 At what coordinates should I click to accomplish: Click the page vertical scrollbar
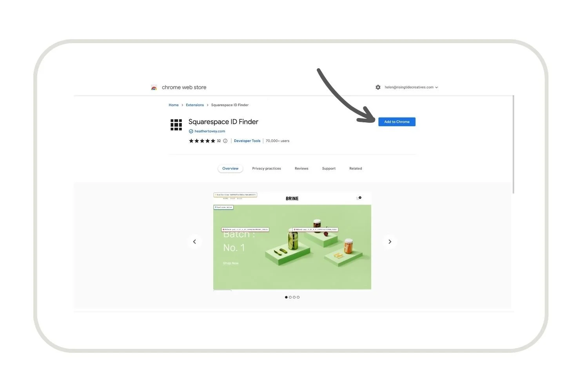coord(513,144)
